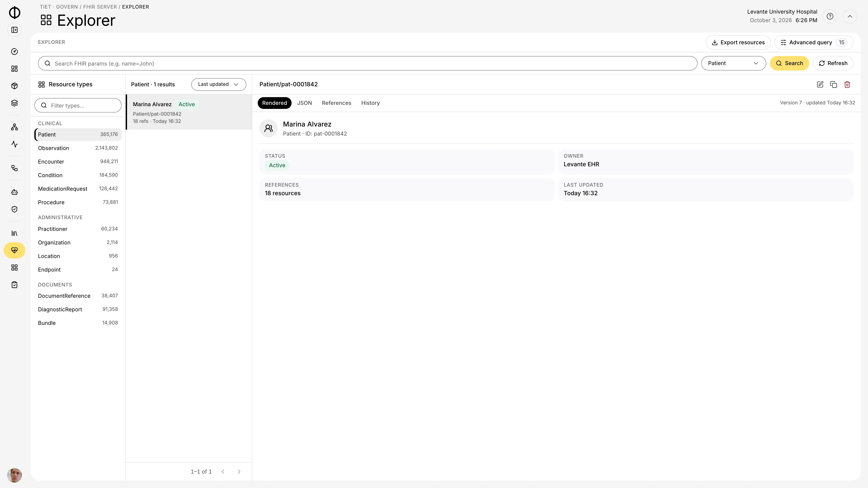Switch to the References tab

[336, 103]
